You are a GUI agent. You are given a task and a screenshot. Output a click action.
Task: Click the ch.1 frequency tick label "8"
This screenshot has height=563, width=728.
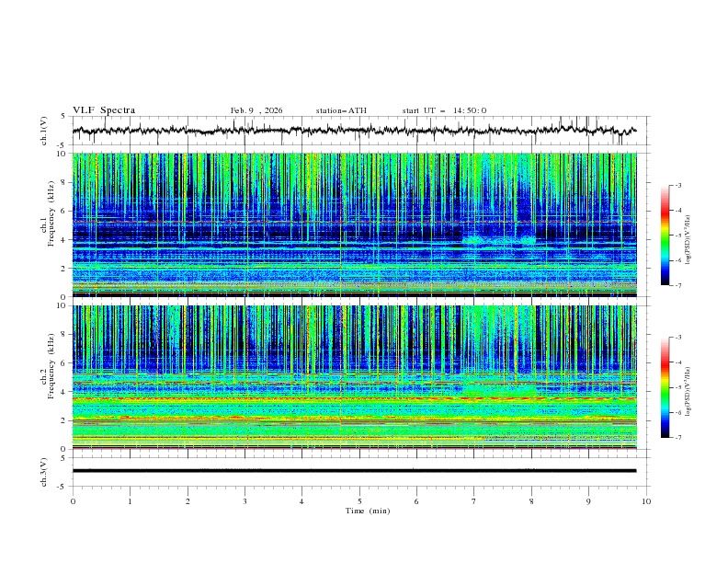coord(65,182)
